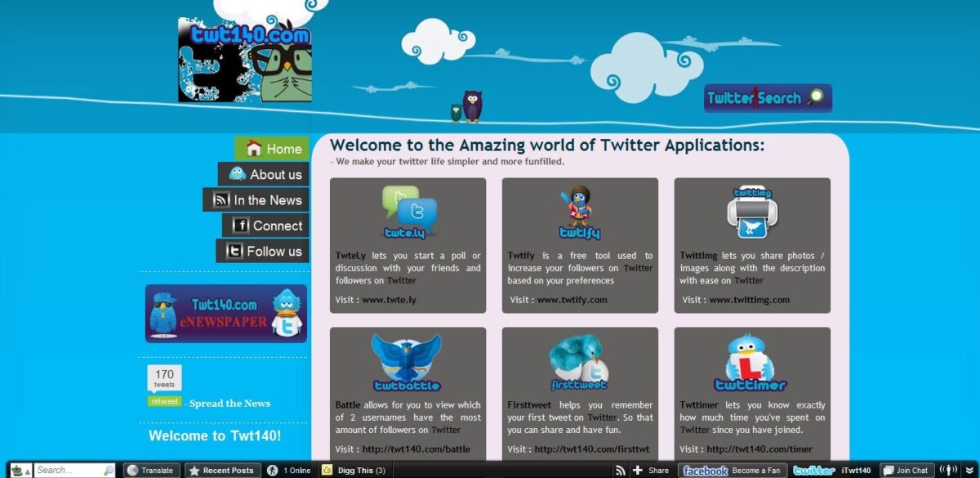Open the RSS feed icon in toolbar
The image size is (980, 478).
click(x=621, y=471)
